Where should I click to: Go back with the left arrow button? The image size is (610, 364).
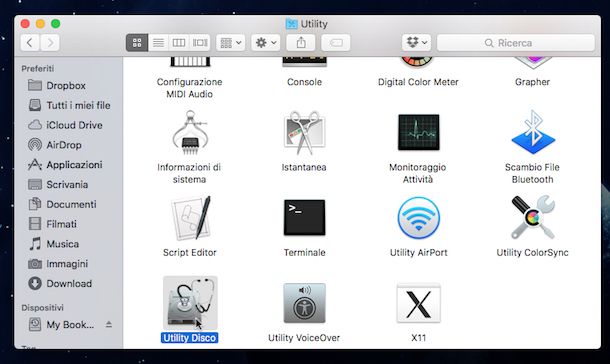tap(30, 42)
